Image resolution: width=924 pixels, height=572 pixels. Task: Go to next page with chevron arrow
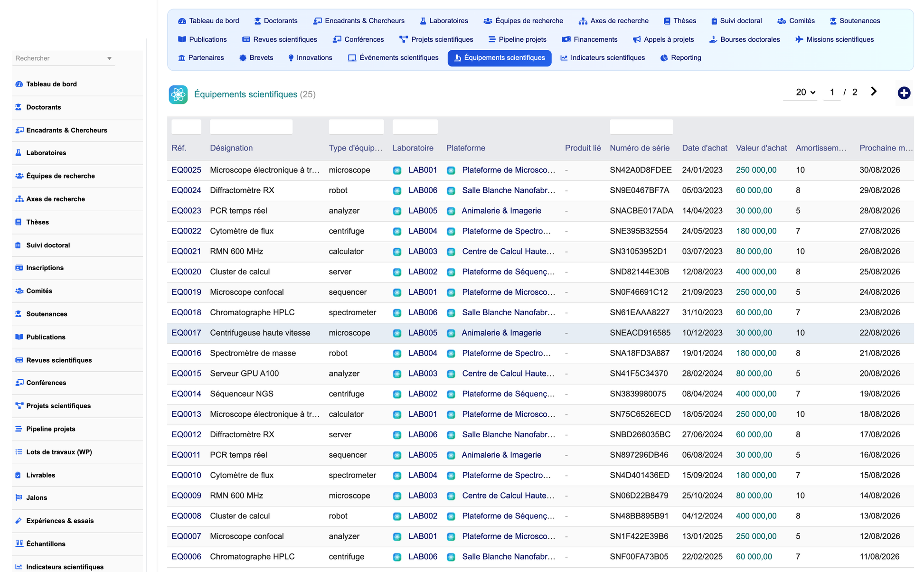click(x=874, y=92)
